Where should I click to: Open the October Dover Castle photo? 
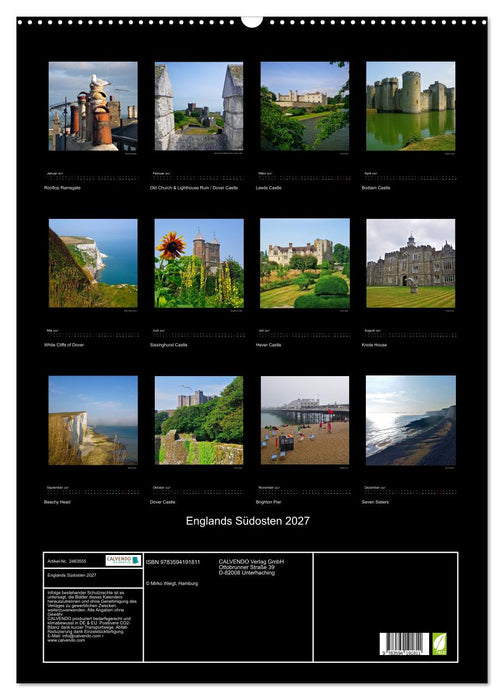tap(199, 420)
